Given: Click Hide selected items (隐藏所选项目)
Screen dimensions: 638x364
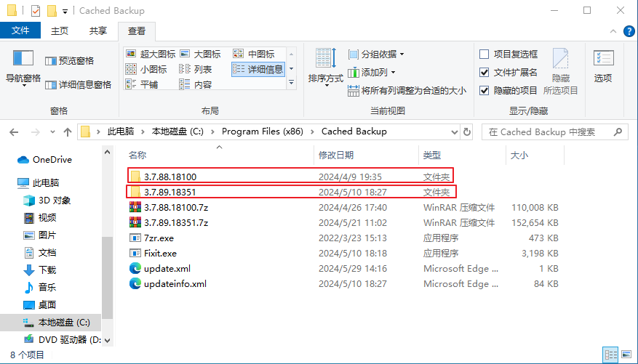Looking at the screenshot, I should (x=560, y=72).
